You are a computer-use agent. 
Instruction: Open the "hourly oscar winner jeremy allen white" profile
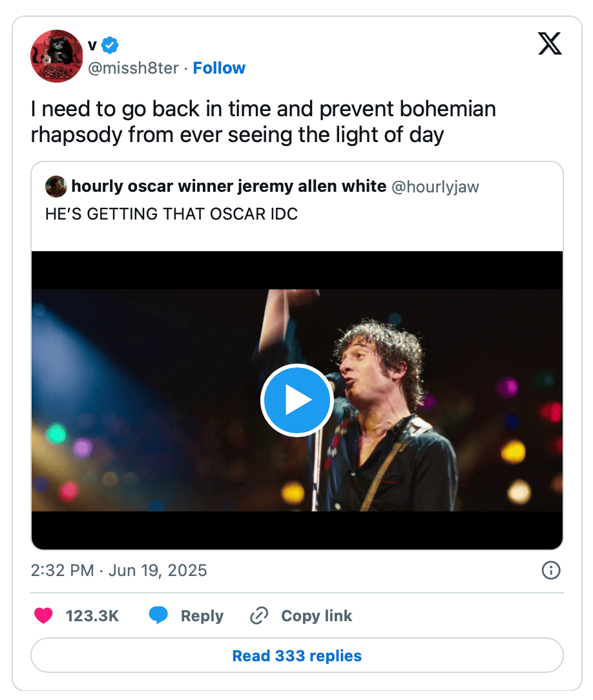point(229,187)
